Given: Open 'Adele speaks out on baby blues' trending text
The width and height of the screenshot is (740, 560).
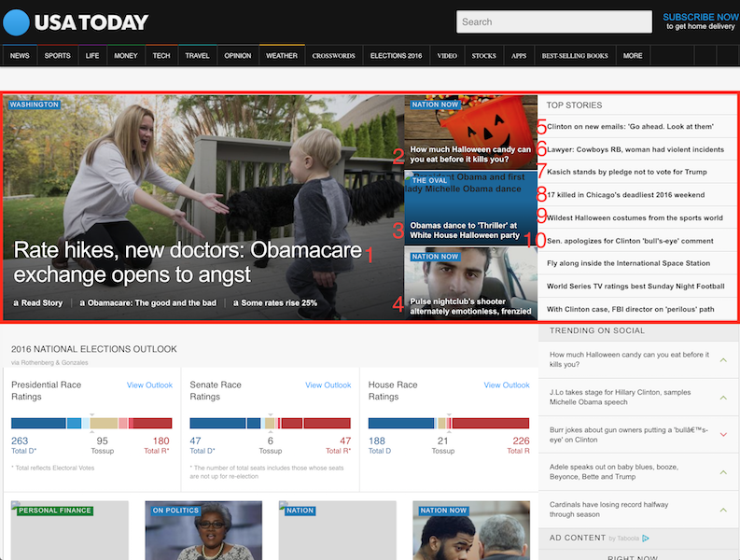Looking at the screenshot, I should (613, 471).
